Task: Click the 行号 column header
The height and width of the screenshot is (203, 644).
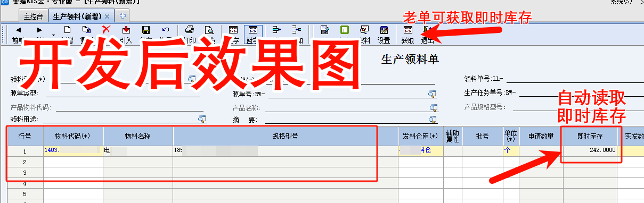Action: pos(25,136)
